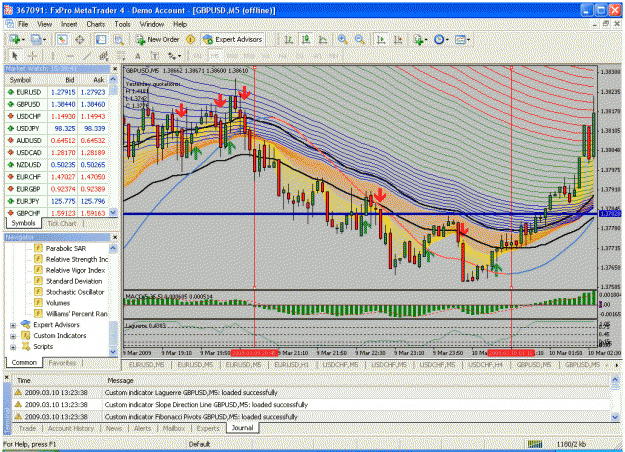625x452 pixels.
Task: Switch to the Tick Chart tab
Action: (62, 224)
